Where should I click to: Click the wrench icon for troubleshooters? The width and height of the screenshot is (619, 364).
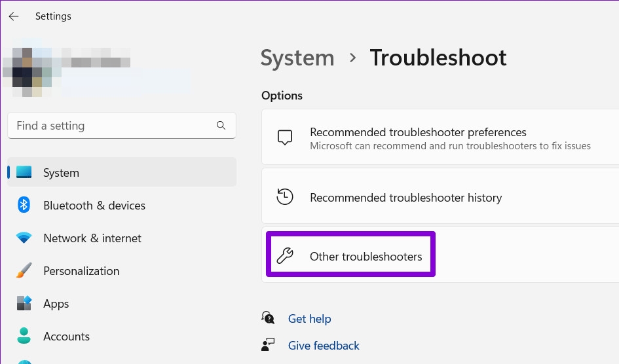[x=285, y=255]
